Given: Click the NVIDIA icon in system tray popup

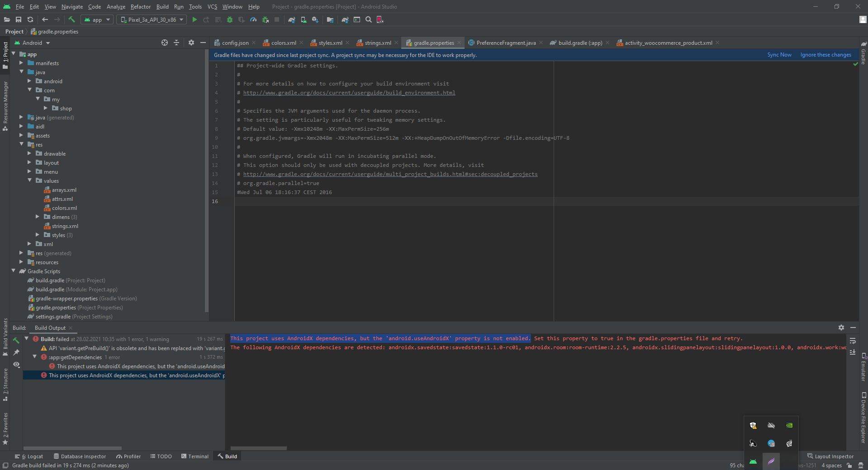Looking at the screenshot, I should (x=789, y=425).
